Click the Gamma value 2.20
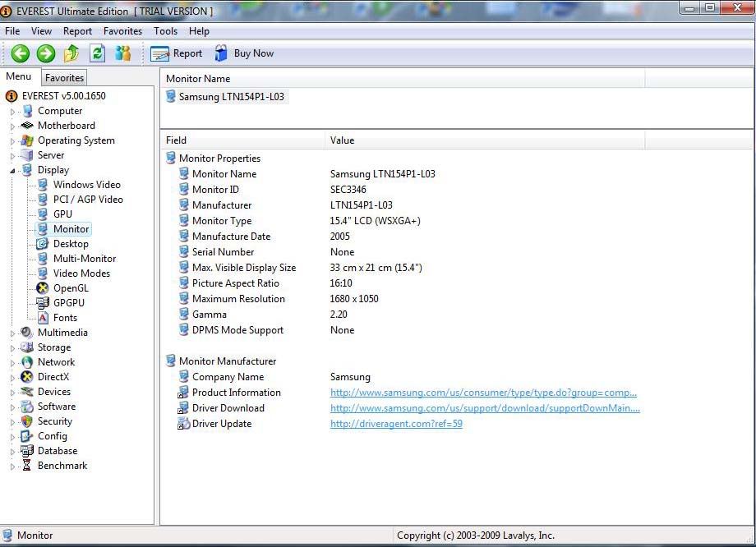 coord(339,315)
